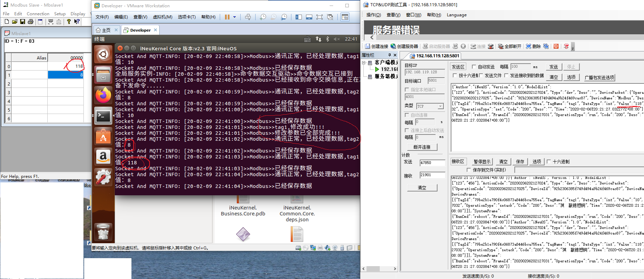The image size is (644, 279).
Task: Click VMware Send Ctrl+Alt+Del icon
Action: [x=248, y=17]
